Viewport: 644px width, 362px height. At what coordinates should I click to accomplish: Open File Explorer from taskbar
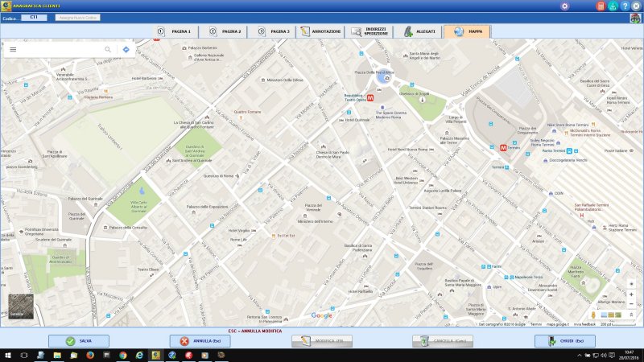57,355
